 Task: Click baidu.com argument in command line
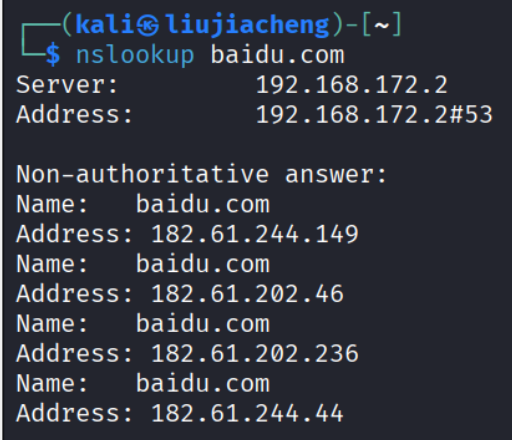277,55
